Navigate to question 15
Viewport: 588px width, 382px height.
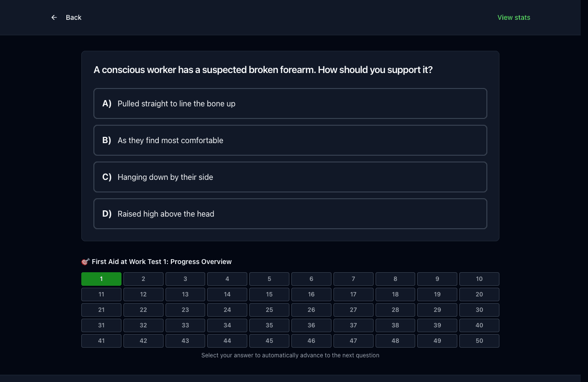(269, 294)
